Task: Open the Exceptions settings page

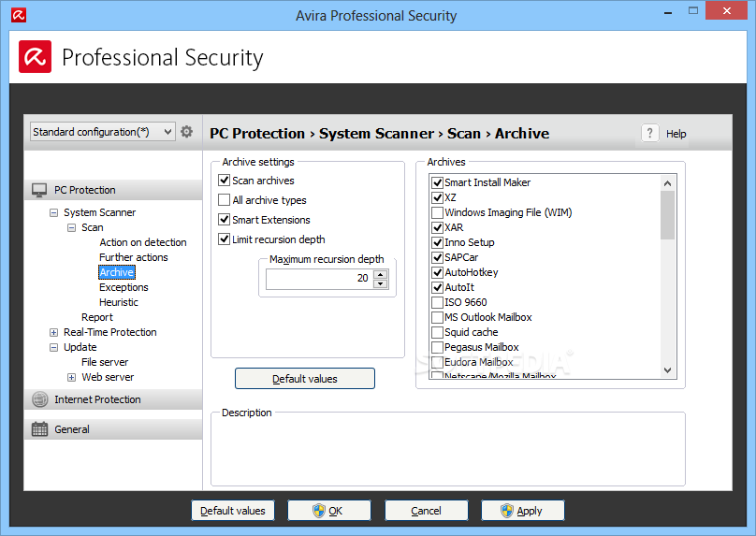Action: tap(124, 287)
